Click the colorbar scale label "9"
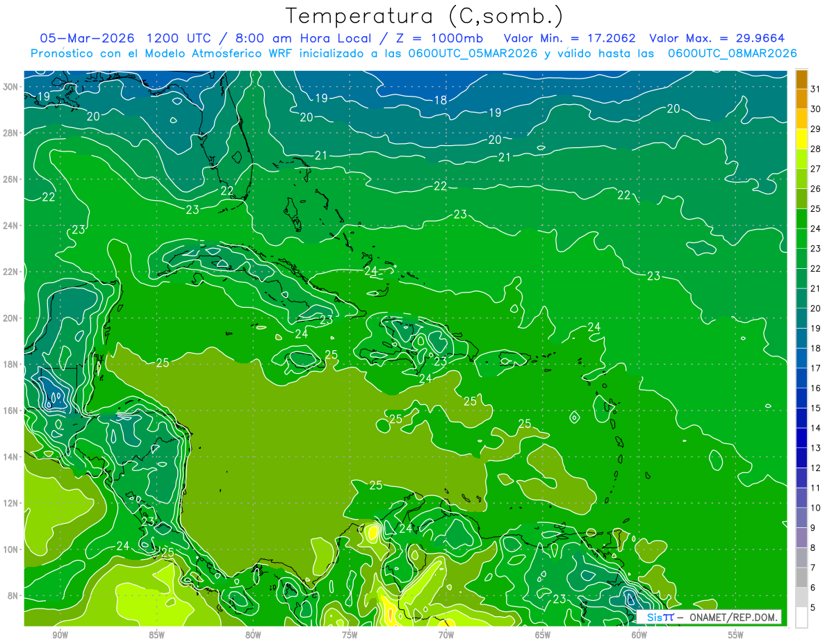Viewport: 834px width, 644px height. coord(814,528)
